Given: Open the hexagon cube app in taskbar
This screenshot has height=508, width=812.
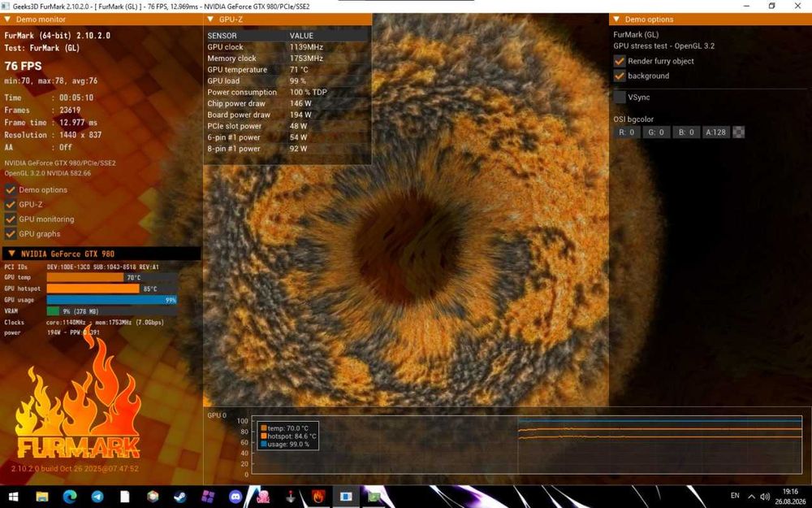Looking at the screenshot, I should pyautogui.click(x=153, y=497).
